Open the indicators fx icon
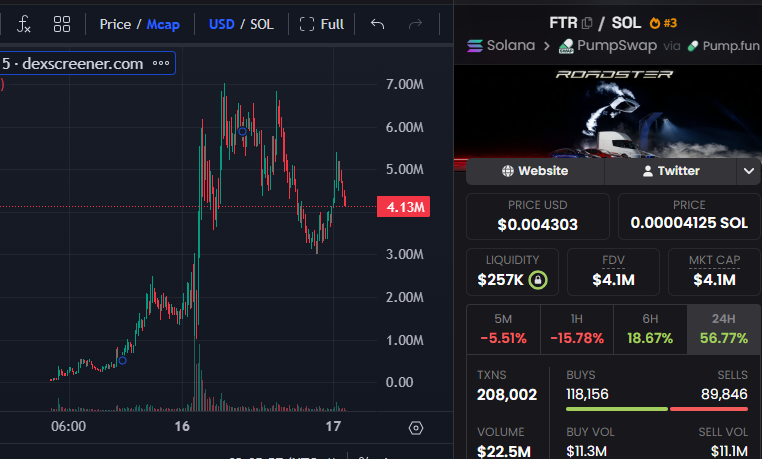The height and width of the screenshot is (459, 762). tap(23, 24)
